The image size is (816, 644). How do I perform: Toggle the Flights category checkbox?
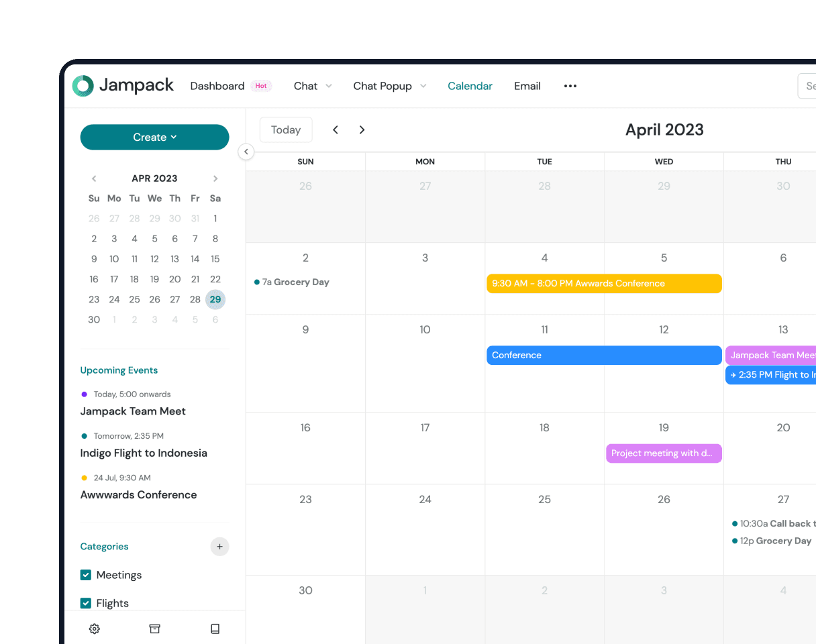[86, 603]
